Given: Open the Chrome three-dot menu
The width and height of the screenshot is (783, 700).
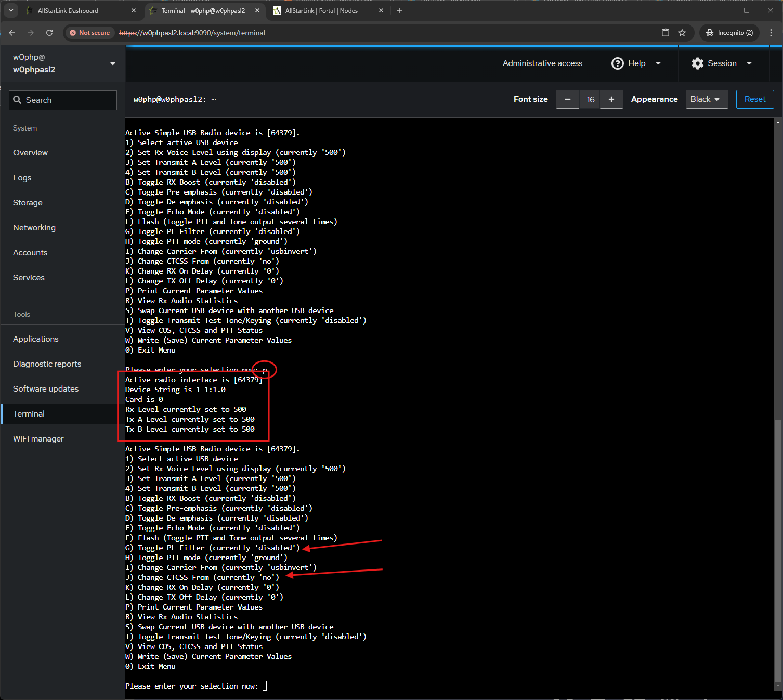Looking at the screenshot, I should tap(771, 33).
